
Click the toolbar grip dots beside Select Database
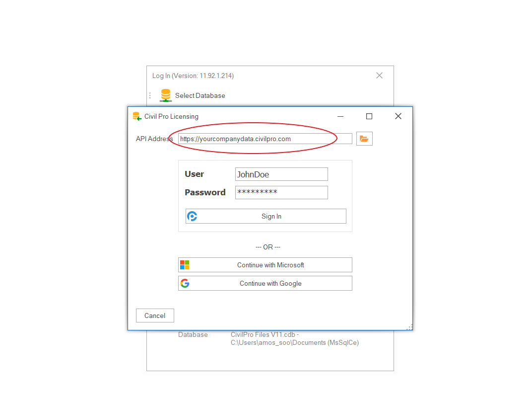[x=150, y=95]
